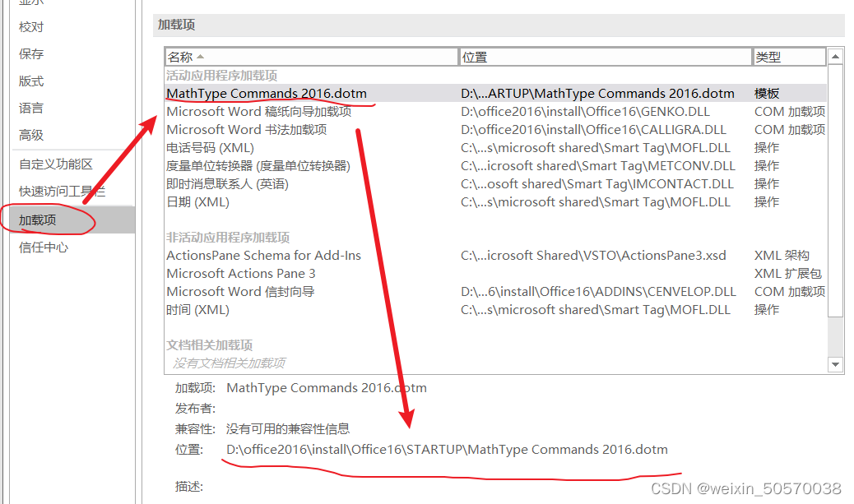The image size is (854, 504).
Task: Sort add-ins by 名称 column header
Action: point(311,57)
